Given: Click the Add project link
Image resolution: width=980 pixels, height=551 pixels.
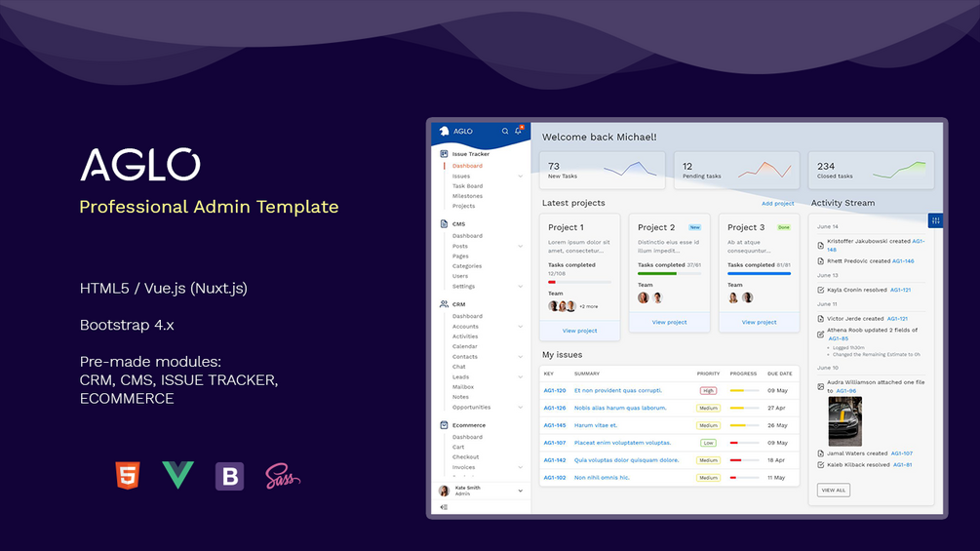Looking at the screenshot, I should point(777,204).
